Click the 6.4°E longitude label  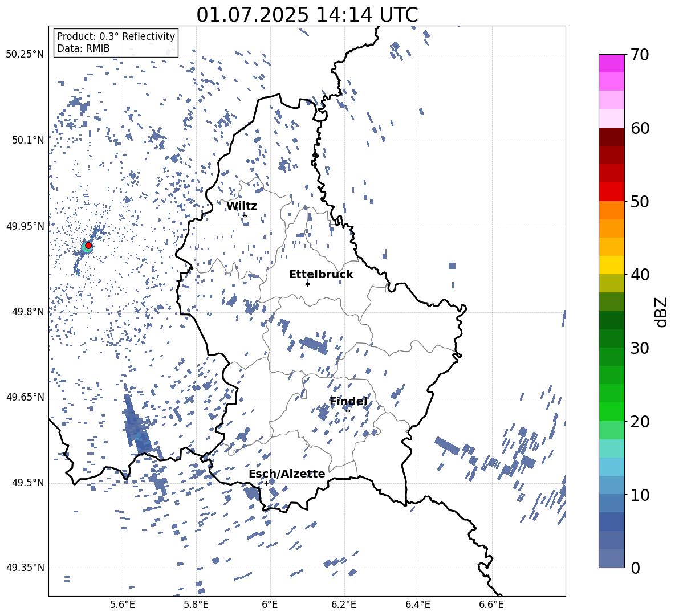(417, 605)
